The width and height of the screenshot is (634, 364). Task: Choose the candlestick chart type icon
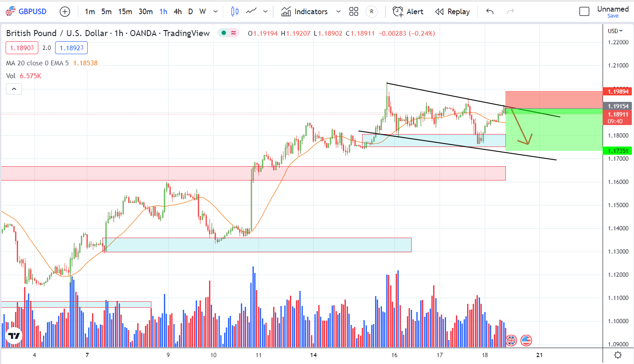(235, 12)
